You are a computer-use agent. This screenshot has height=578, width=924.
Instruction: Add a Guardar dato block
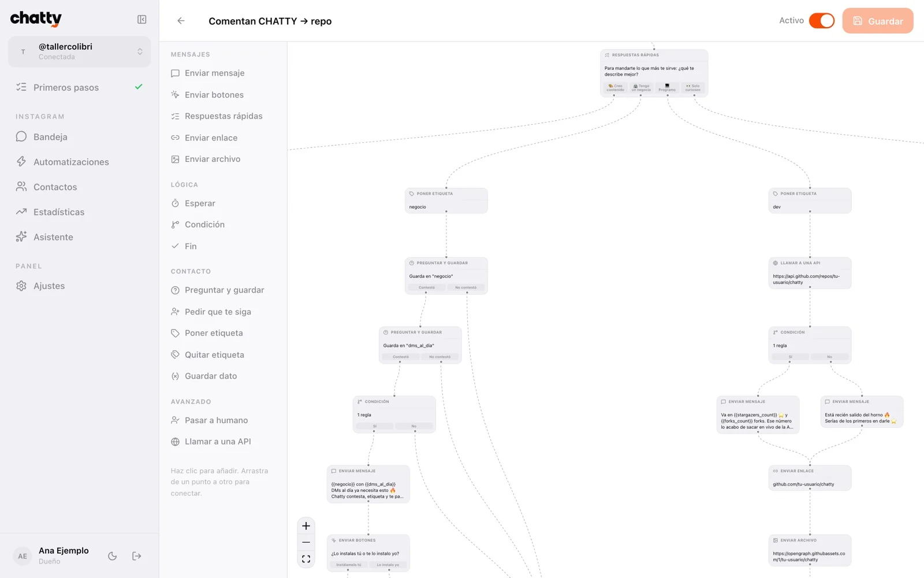click(x=223, y=376)
